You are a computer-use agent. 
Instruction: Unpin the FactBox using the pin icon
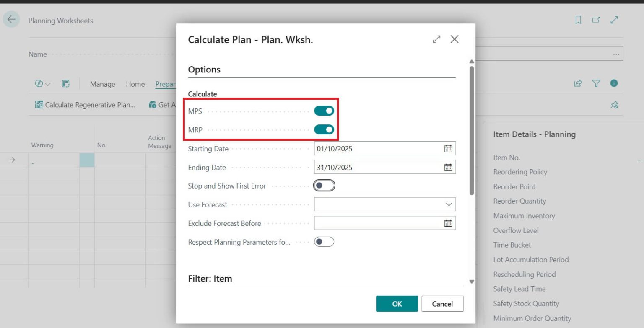pyautogui.click(x=613, y=105)
